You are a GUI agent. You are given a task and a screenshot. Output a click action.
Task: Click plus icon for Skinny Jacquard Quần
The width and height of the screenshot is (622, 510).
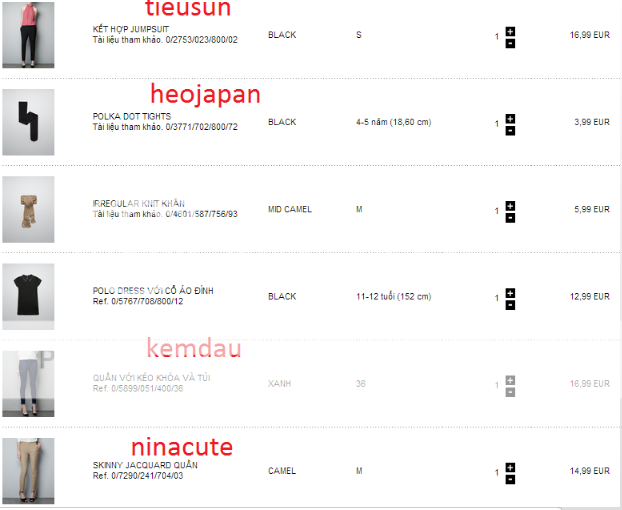point(510,467)
